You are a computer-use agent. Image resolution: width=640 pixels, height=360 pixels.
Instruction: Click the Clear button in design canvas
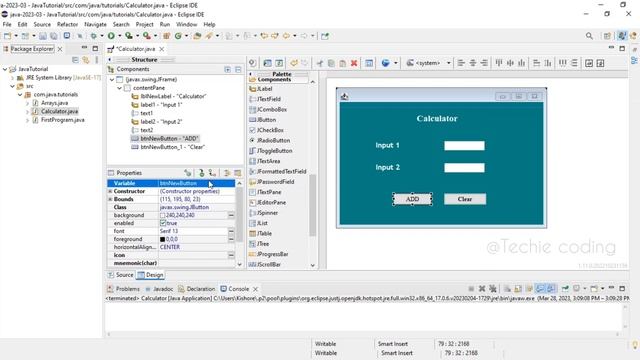(x=465, y=199)
